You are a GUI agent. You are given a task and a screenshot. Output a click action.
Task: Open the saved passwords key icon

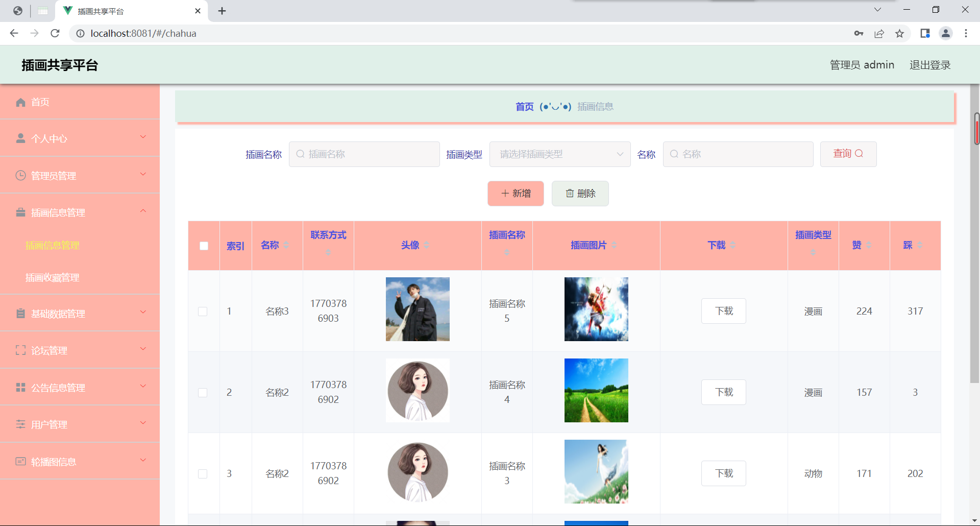pos(859,33)
